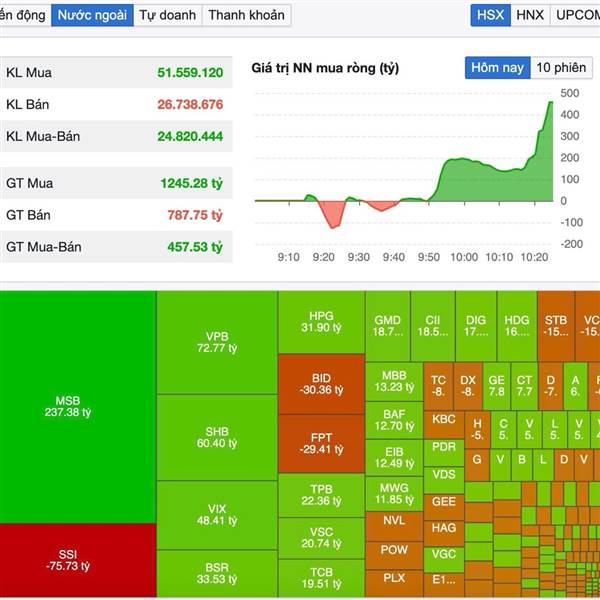Image resolution: width=600 pixels, height=600 pixels.
Task: Select the NVL treemap tile
Action: [394, 526]
